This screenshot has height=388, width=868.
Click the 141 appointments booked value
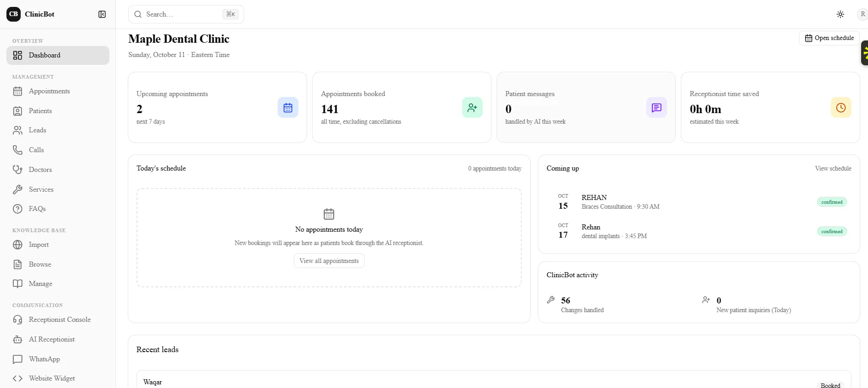[x=330, y=109]
